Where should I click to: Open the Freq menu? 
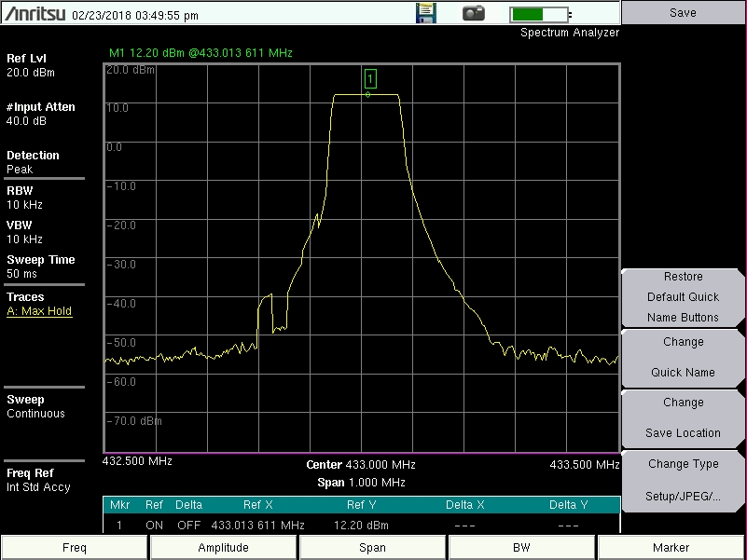tap(75, 548)
